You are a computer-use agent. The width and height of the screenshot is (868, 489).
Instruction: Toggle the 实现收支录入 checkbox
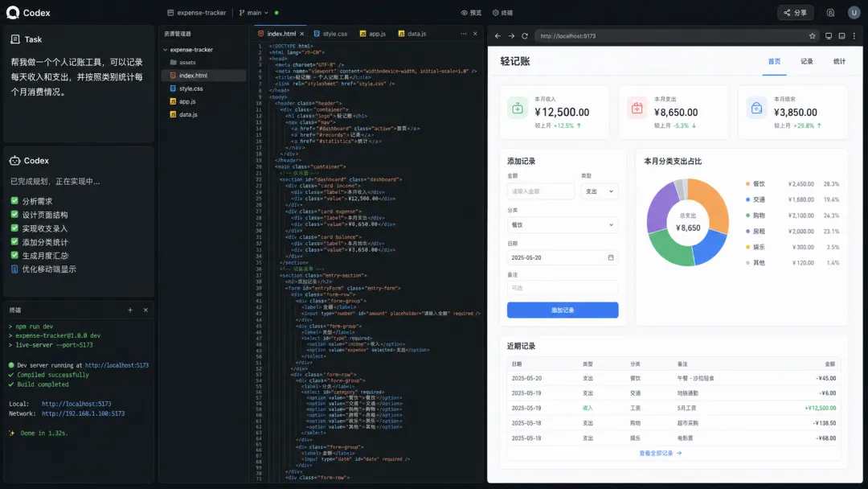(14, 228)
